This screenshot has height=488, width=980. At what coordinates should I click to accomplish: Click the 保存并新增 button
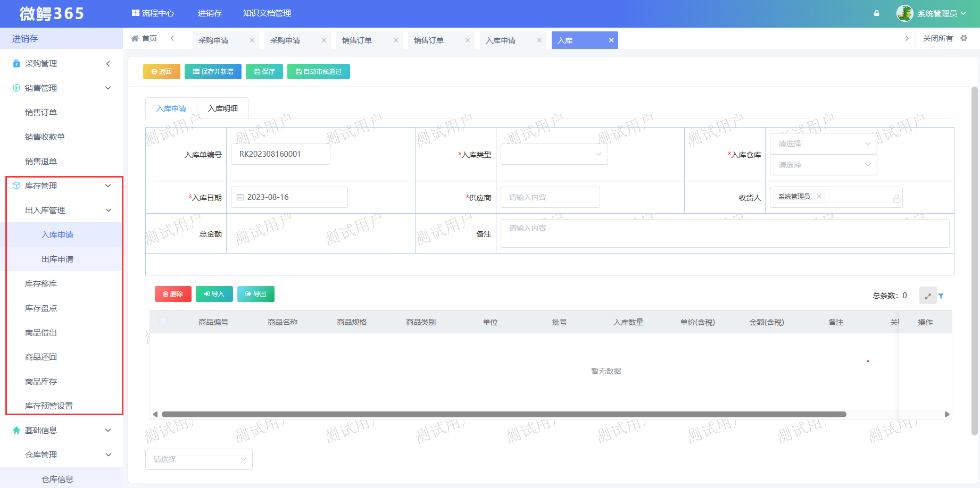213,72
